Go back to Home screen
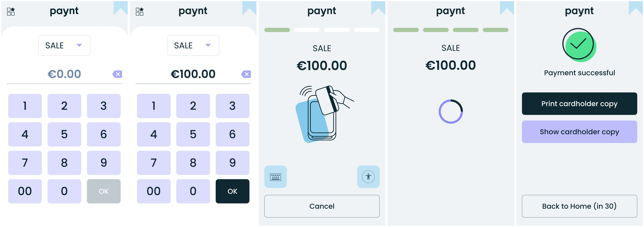This screenshot has height=227, width=644. click(x=579, y=206)
